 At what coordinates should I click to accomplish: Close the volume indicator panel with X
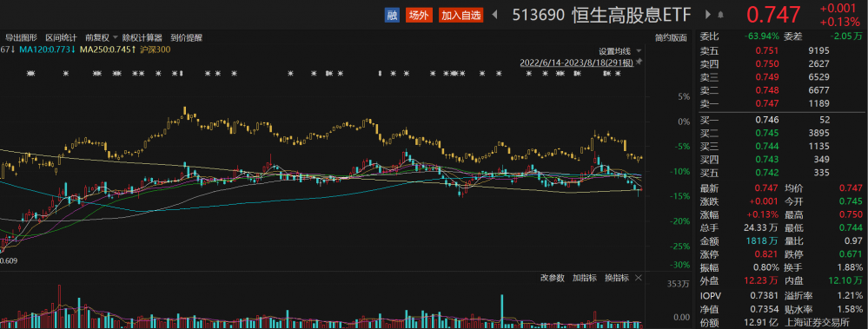[639, 278]
